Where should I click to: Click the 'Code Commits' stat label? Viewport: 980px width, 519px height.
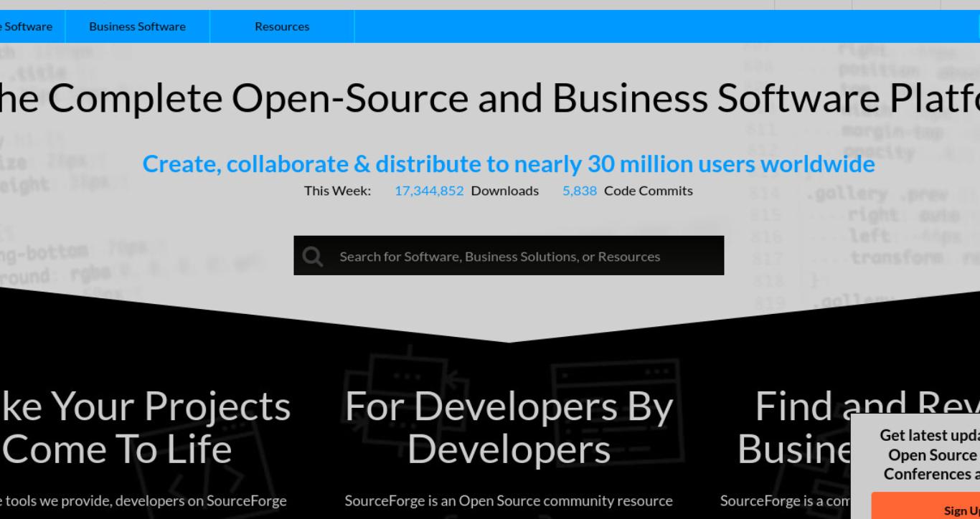(x=649, y=191)
